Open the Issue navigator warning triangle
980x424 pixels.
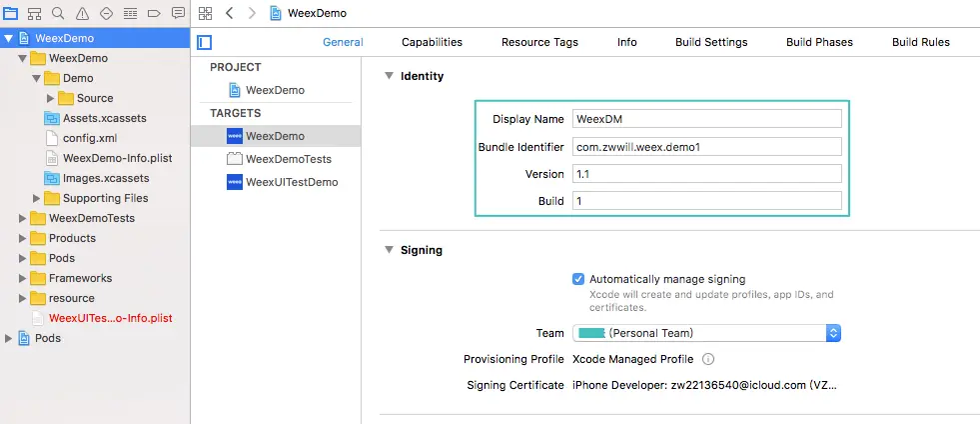click(82, 13)
